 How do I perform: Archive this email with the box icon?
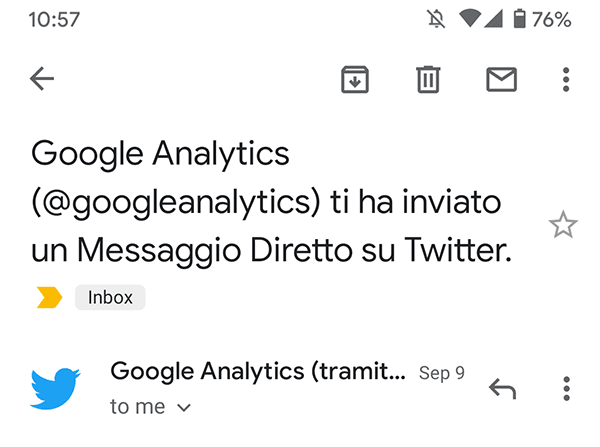pyautogui.click(x=355, y=80)
